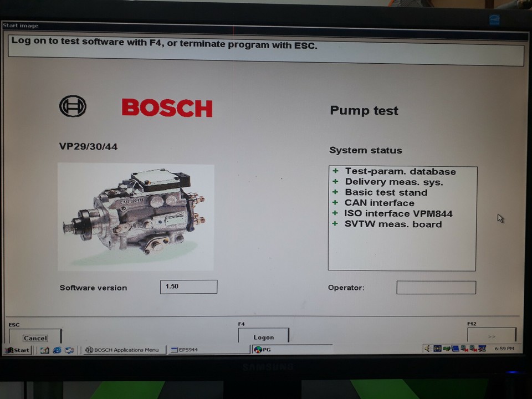532x399 pixels.
Task: Toggle the Test-param. database status indicator
Action: pyautogui.click(x=335, y=171)
